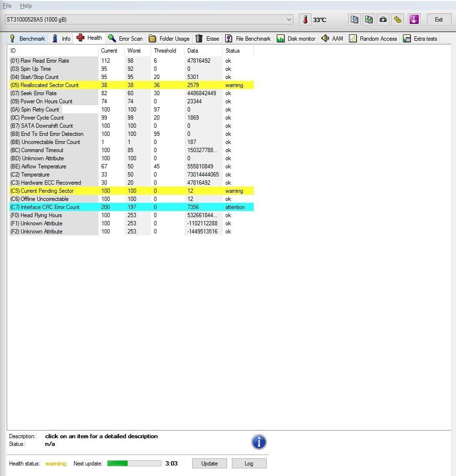Select the (07) Seek Error Rate row

click(x=131, y=93)
